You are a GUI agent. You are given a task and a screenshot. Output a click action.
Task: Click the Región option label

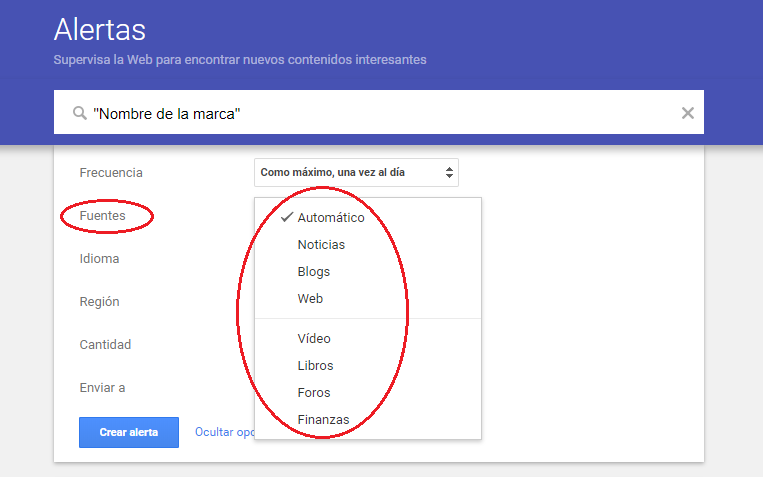[99, 302]
